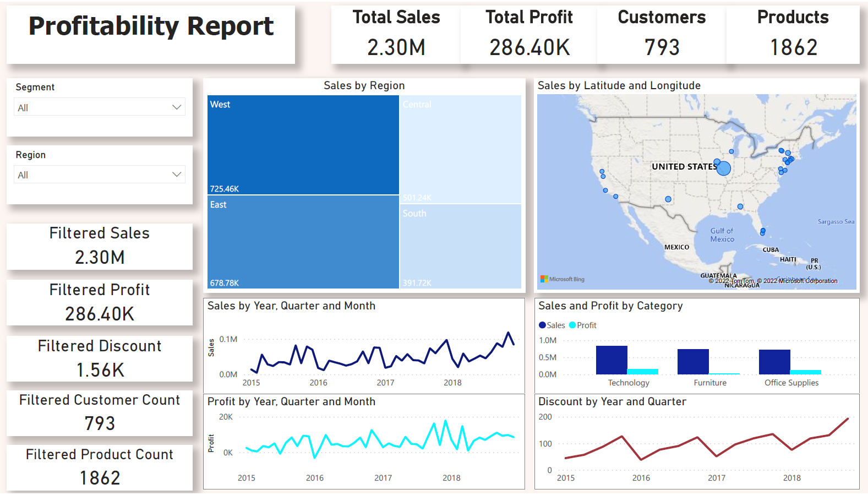The width and height of the screenshot is (868, 495).
Task: Highlight the Central region tile
Action: [461, 149]
